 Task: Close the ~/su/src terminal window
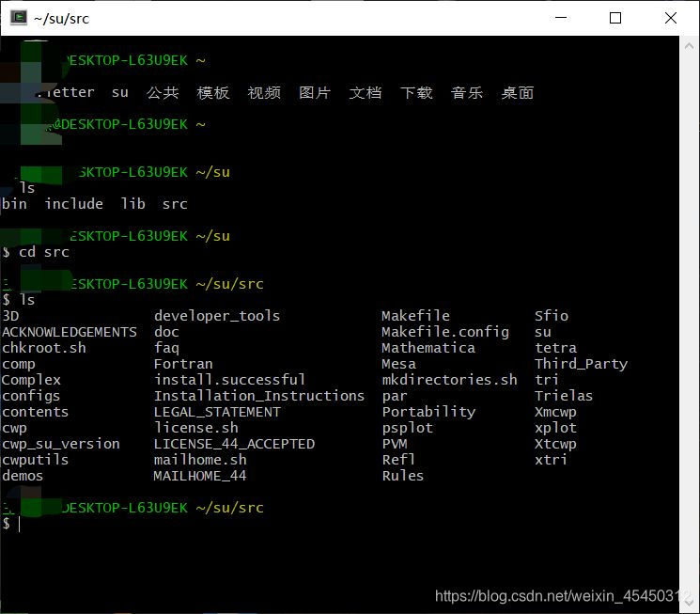(671, 18)
